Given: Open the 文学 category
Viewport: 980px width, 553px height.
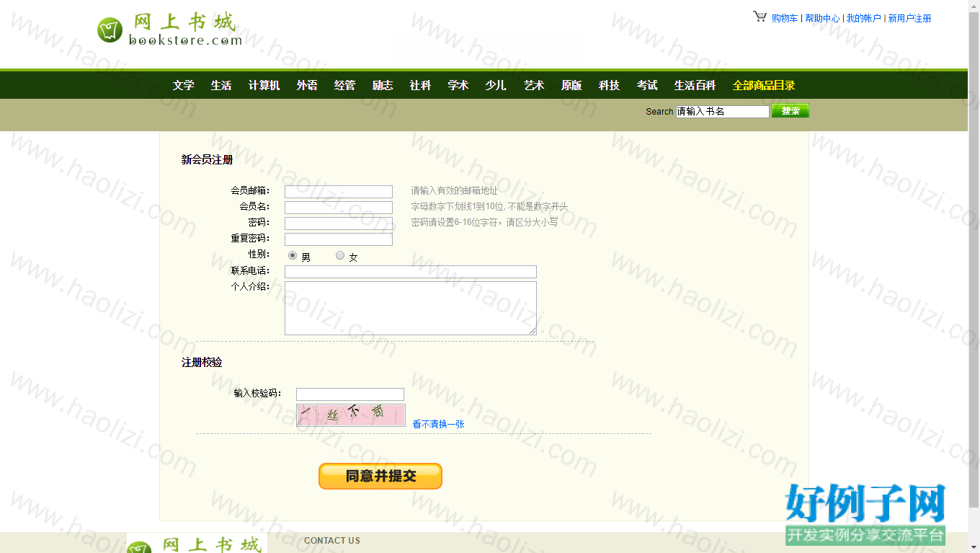Looking at the screenshot, I should pos(184,85).
